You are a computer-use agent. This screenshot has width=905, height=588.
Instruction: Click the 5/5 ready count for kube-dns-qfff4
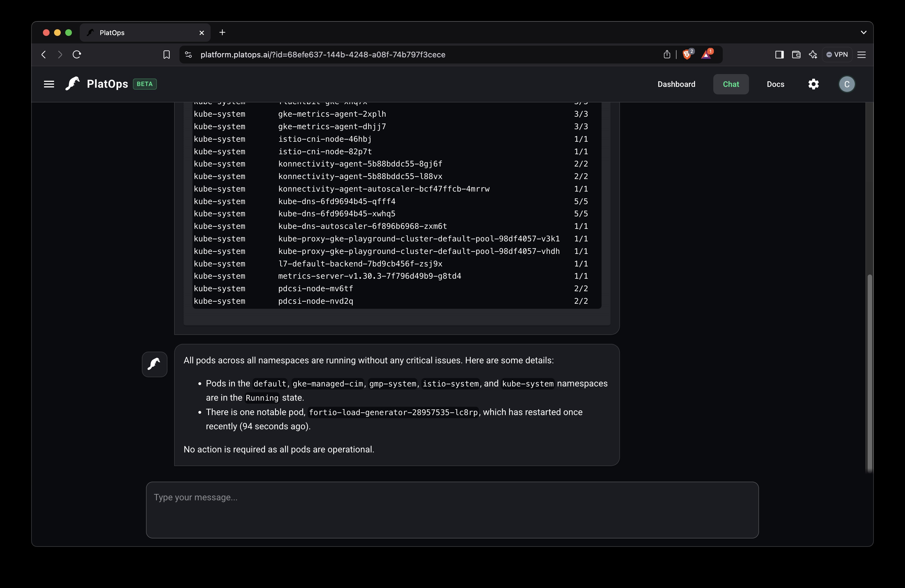pos(581,201)
